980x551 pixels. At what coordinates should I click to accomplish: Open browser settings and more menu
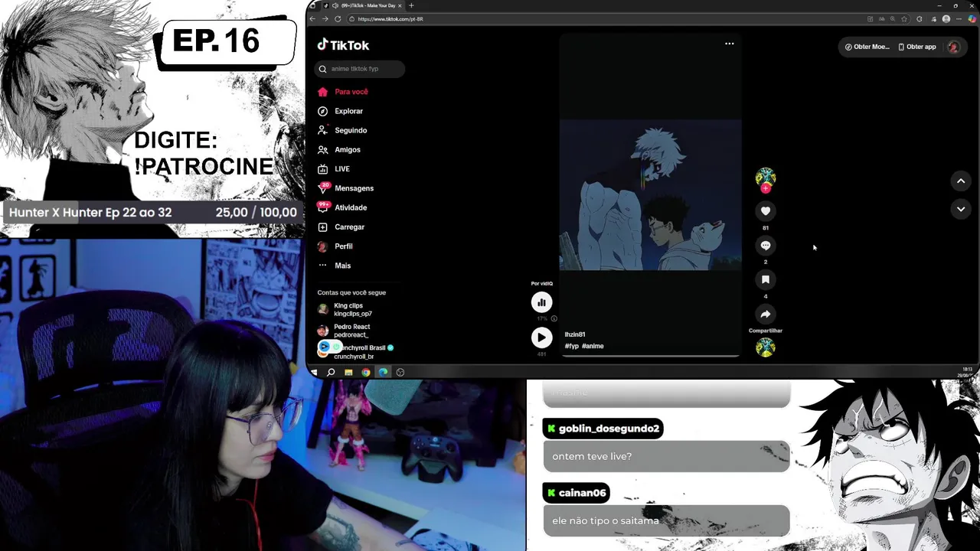click(x=958, y=18)
